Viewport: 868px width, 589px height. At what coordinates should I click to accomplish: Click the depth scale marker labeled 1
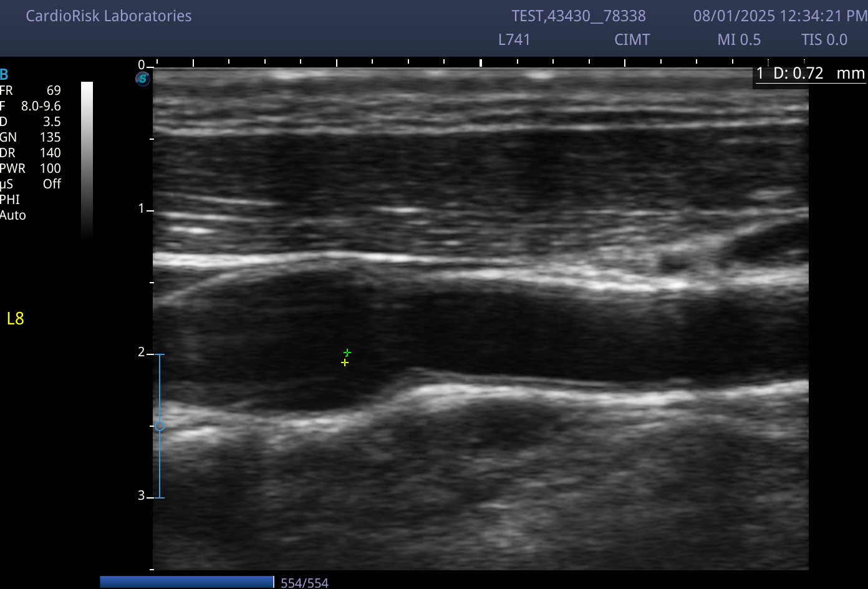click(142, 208)
